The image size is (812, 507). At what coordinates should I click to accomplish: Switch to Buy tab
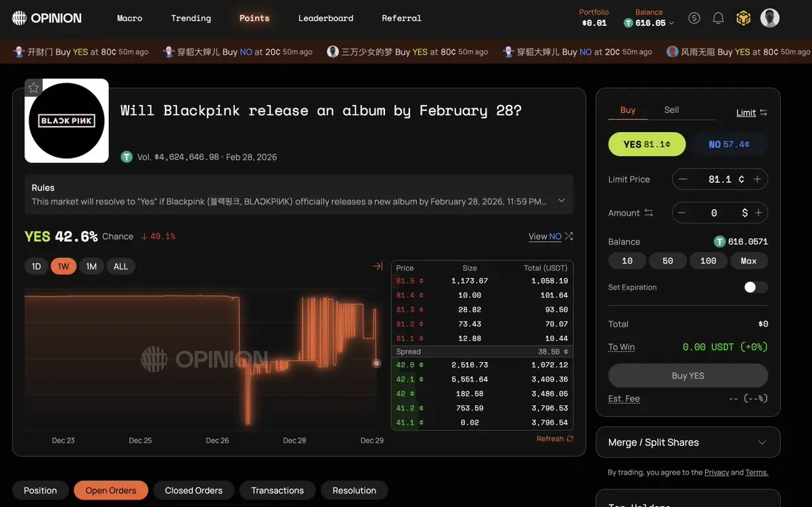click(628, 110)
